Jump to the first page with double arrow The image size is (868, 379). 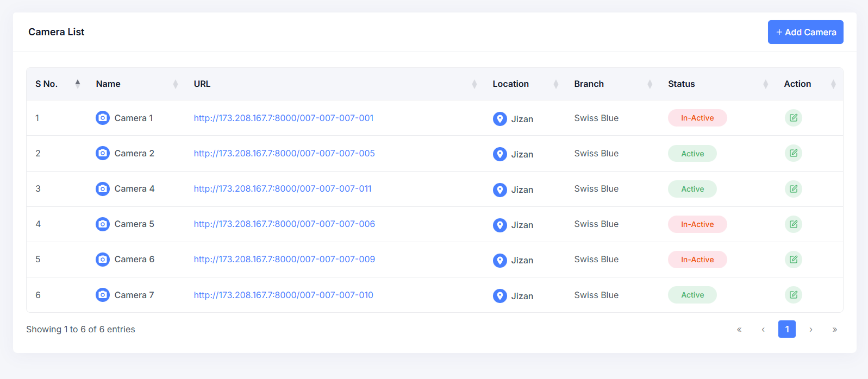pos(739,329)
